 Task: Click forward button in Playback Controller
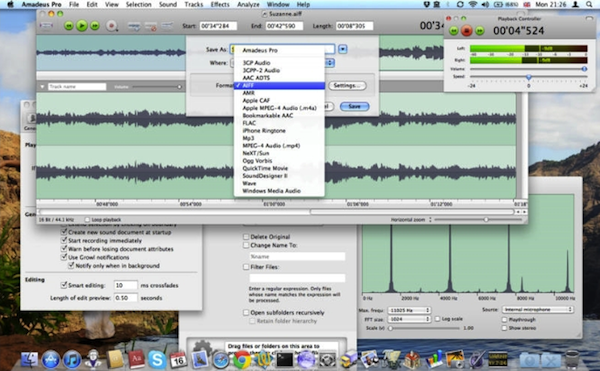(x=479, y=31)
